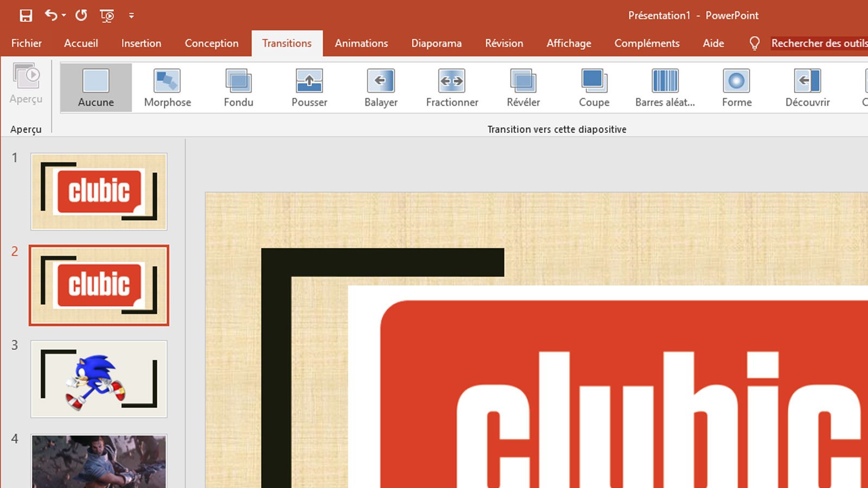This screenshot has width=868, height=488.
Task: Choose the Balayer transition
Action: [381, 88]
